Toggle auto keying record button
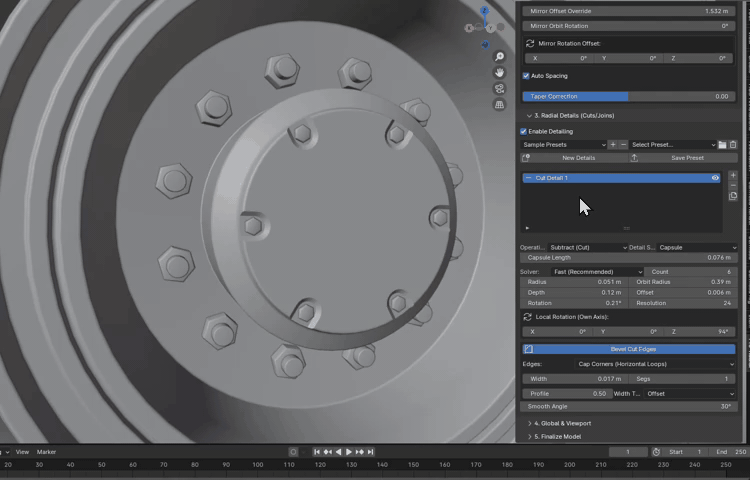 293,452
